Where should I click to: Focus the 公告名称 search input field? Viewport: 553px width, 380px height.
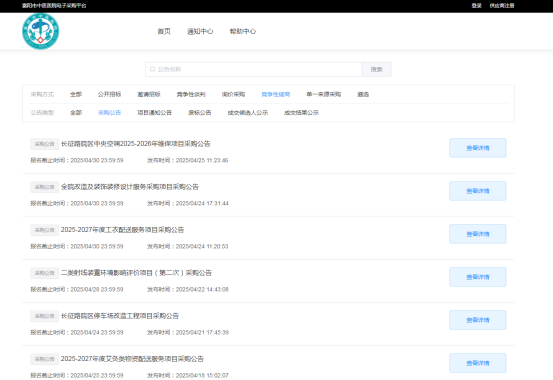254,69
